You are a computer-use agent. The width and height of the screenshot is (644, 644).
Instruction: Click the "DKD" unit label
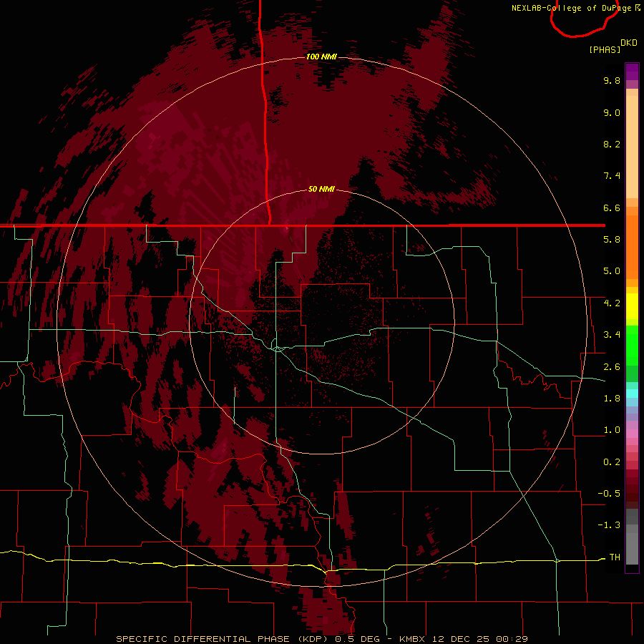pyautogui.click(x=629, y=43)
